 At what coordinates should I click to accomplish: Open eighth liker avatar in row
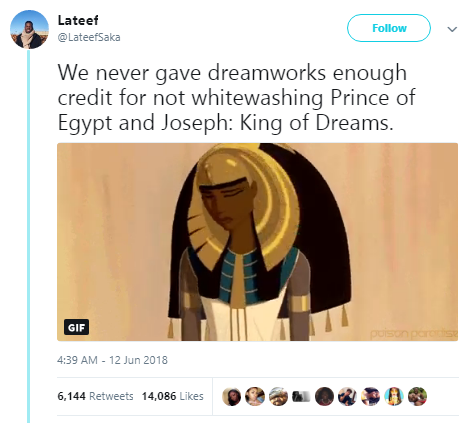394,396
